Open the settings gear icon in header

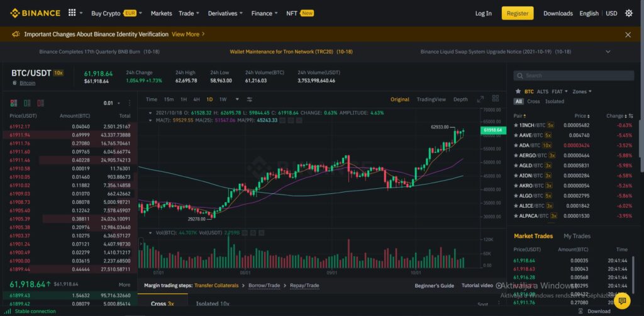(x=628, y=13)
